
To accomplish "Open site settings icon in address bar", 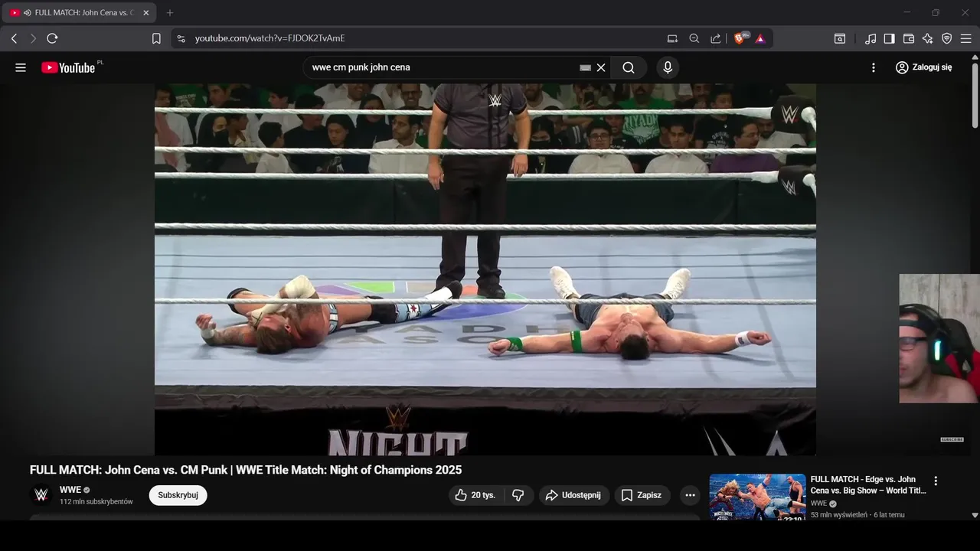I will (181, 38).
